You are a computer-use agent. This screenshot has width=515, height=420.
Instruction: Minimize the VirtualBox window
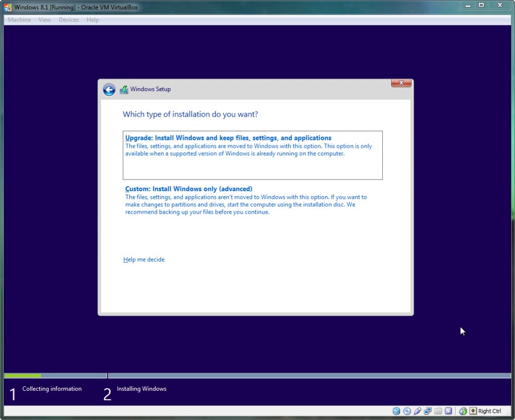point(468,6)
